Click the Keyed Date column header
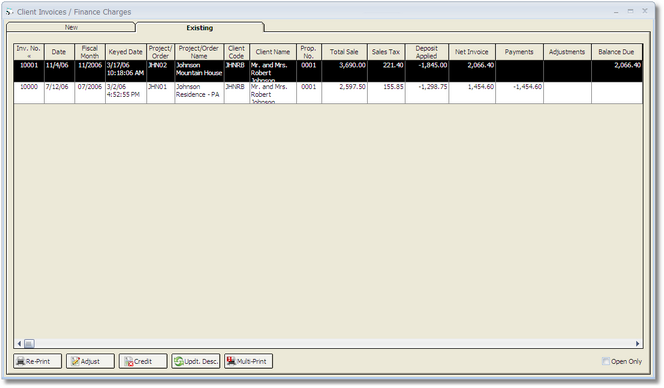 click(126, 52)
